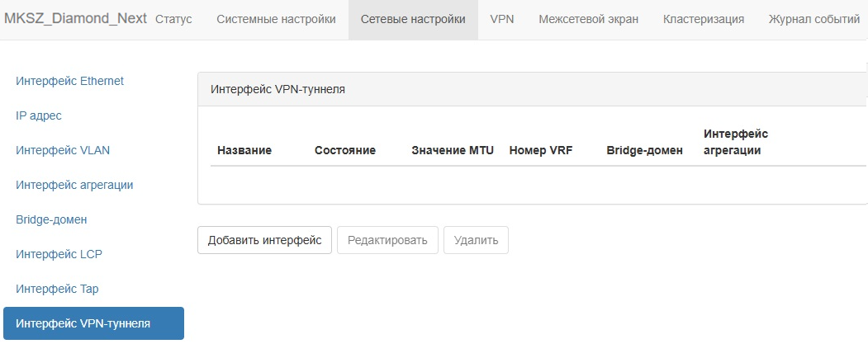
Task: Open the VPN menu tab
Action: pyautogui.click(x=502, y=19)
